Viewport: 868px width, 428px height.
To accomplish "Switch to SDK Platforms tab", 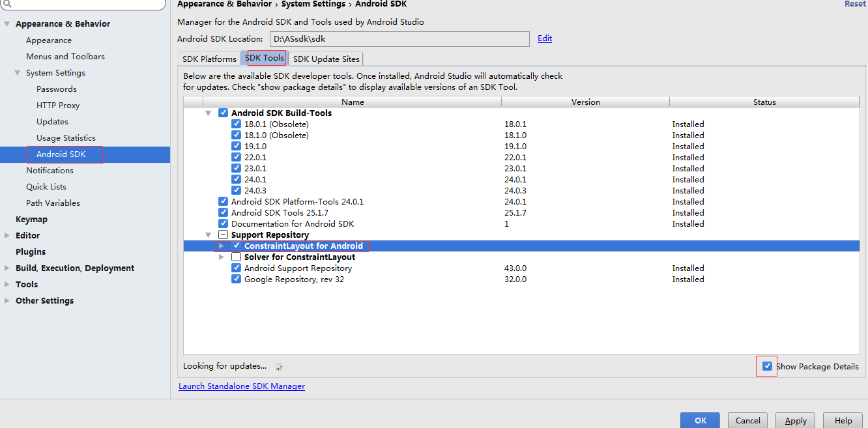I will pyautogui.click(x=209, y=59).
